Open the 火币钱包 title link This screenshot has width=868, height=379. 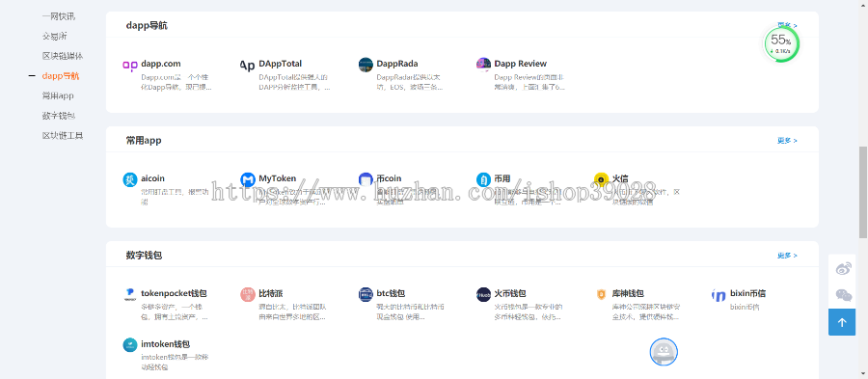coord(510,293)
